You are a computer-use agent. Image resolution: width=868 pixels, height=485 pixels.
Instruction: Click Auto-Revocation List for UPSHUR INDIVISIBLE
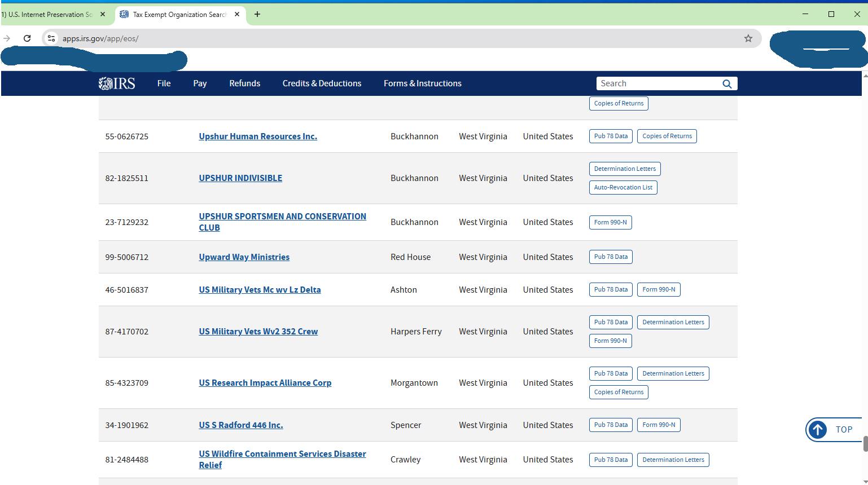623,188
